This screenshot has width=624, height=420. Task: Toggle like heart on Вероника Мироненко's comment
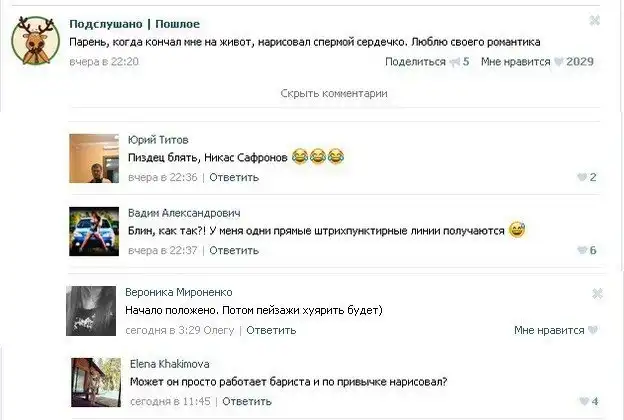click(593, 330)
